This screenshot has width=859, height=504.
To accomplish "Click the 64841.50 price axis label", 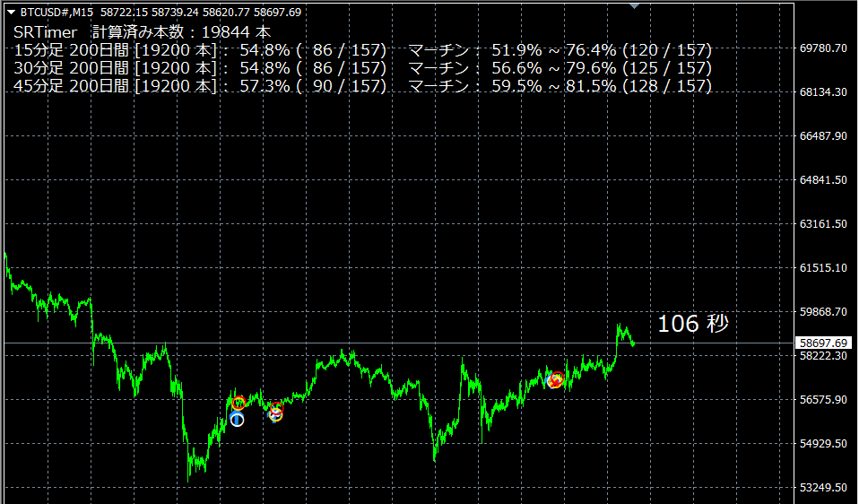I will (823, 179).
